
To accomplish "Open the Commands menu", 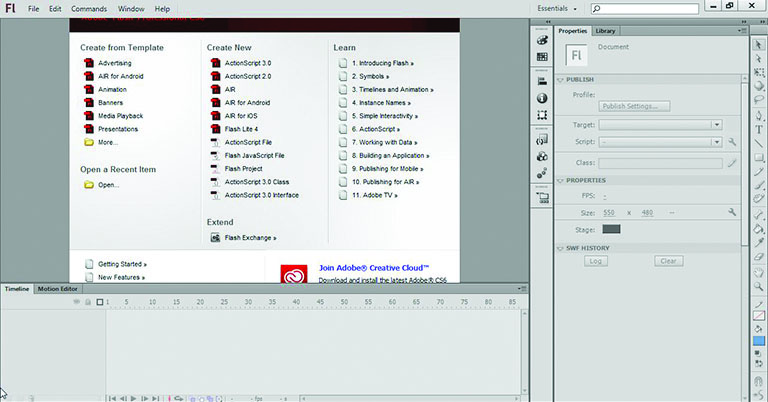I will 89,9.
